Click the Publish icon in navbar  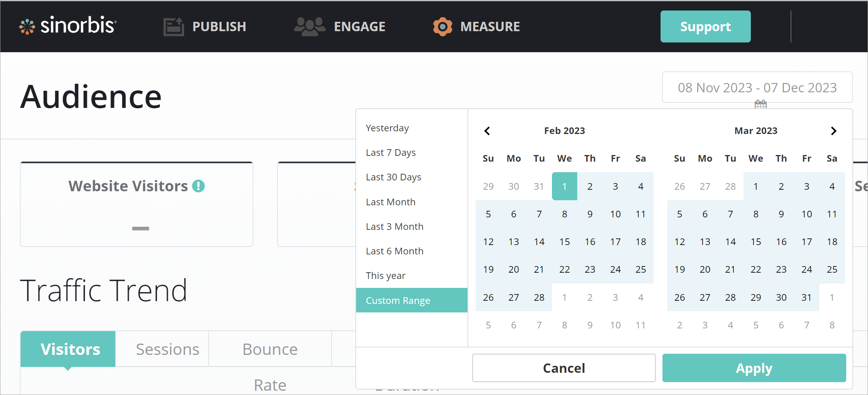coord(173,26)
